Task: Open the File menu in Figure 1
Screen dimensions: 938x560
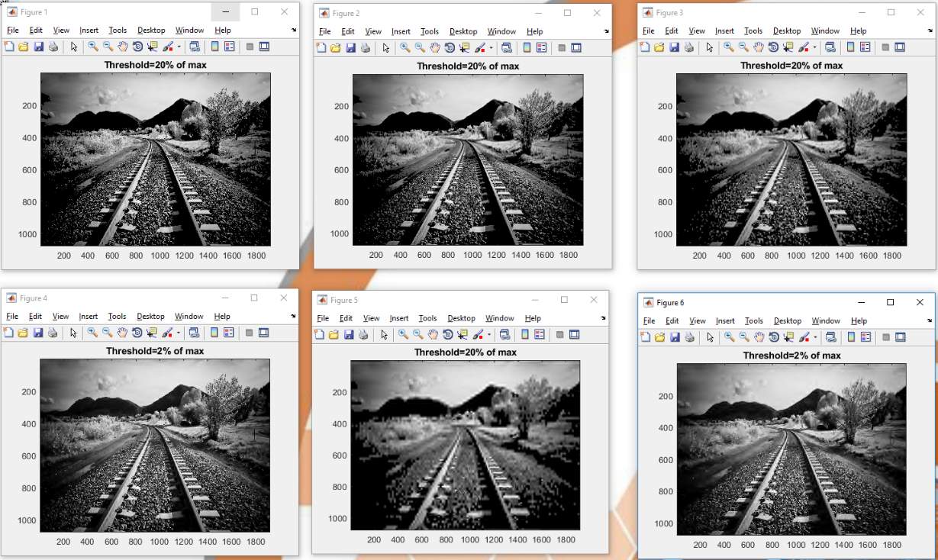Action: (12, 31)
